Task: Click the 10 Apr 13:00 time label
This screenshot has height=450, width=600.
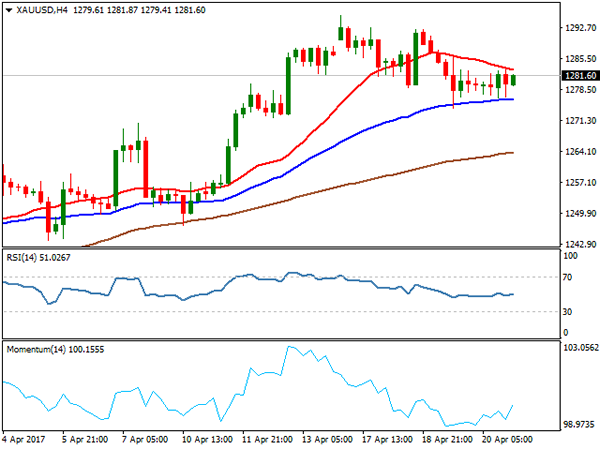Action: (207, 439)
